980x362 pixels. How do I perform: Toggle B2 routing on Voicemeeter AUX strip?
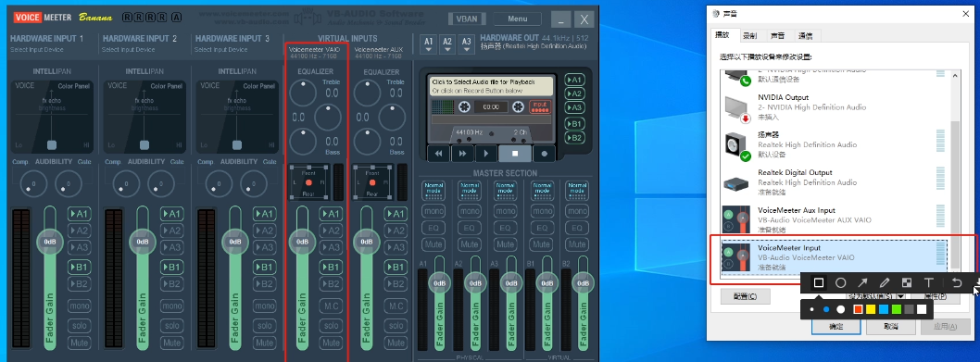click(x=395, y=284)
